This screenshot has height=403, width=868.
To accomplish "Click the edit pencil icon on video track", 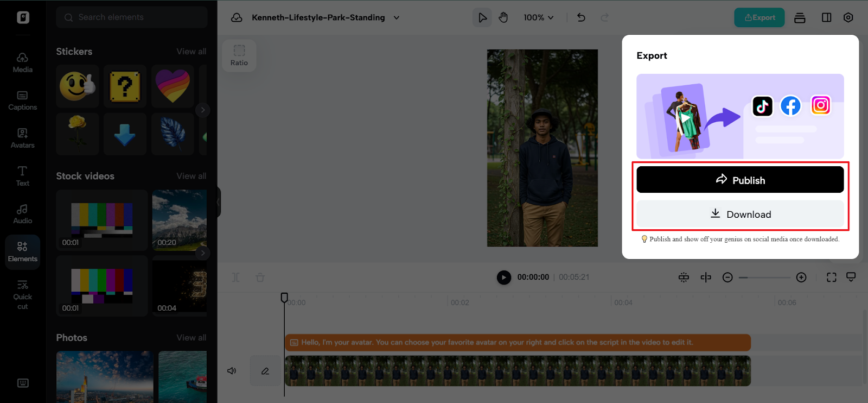I will click(x=265, y=371).
